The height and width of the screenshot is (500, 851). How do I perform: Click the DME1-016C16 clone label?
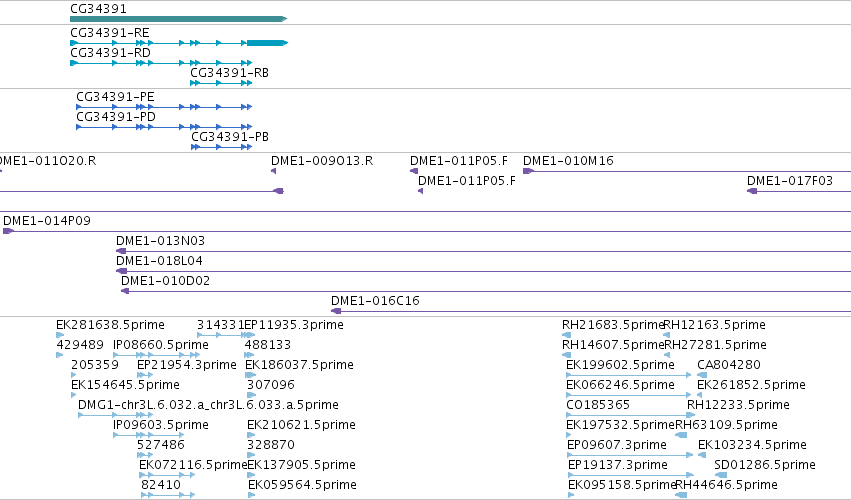pyautogui.click(x=375, y=301)
